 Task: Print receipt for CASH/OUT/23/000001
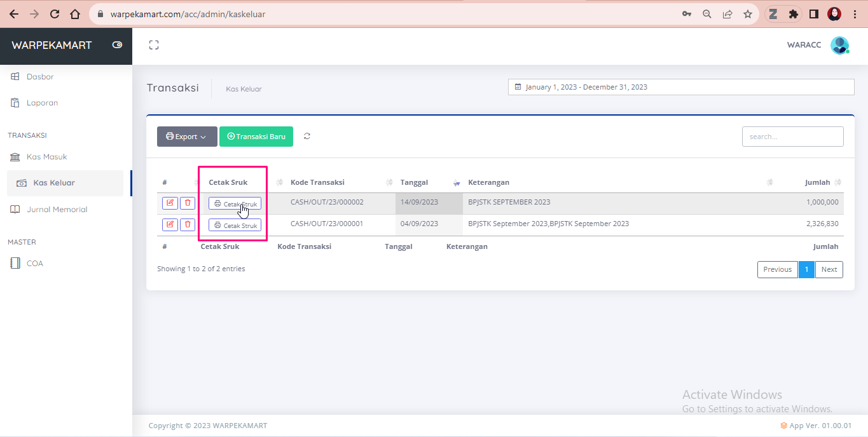tap(235, 225)
